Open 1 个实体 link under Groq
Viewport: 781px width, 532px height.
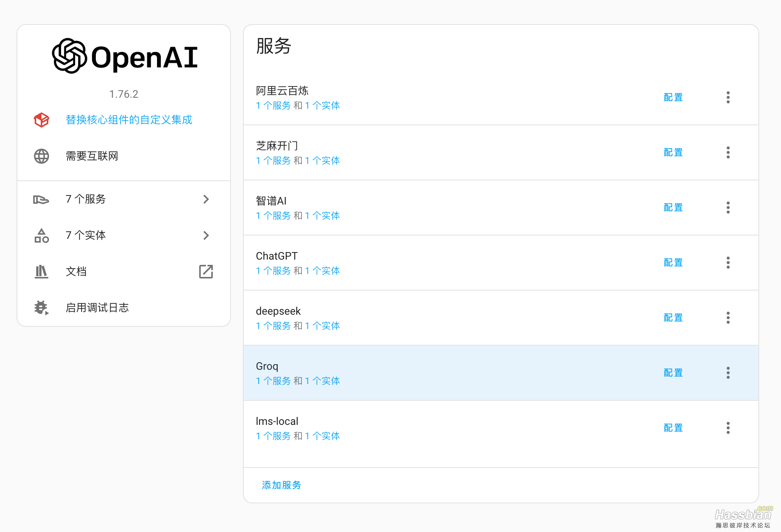point(323,381)
